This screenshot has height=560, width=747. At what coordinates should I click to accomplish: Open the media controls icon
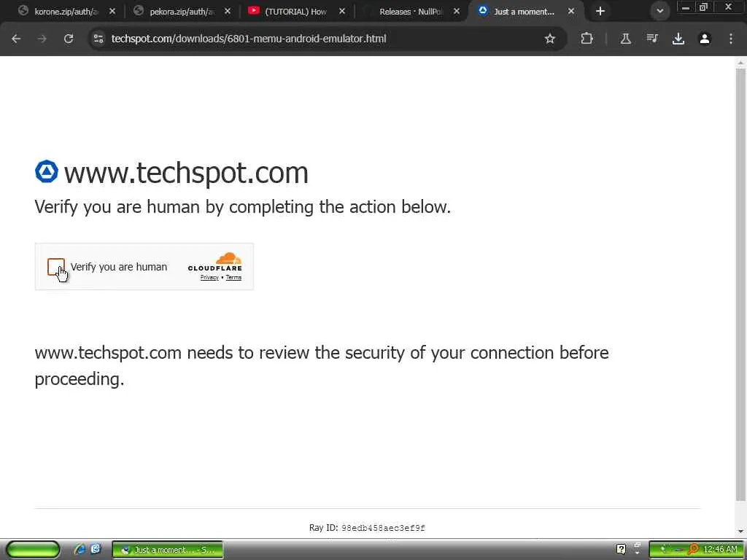click(x=652, y=39)
